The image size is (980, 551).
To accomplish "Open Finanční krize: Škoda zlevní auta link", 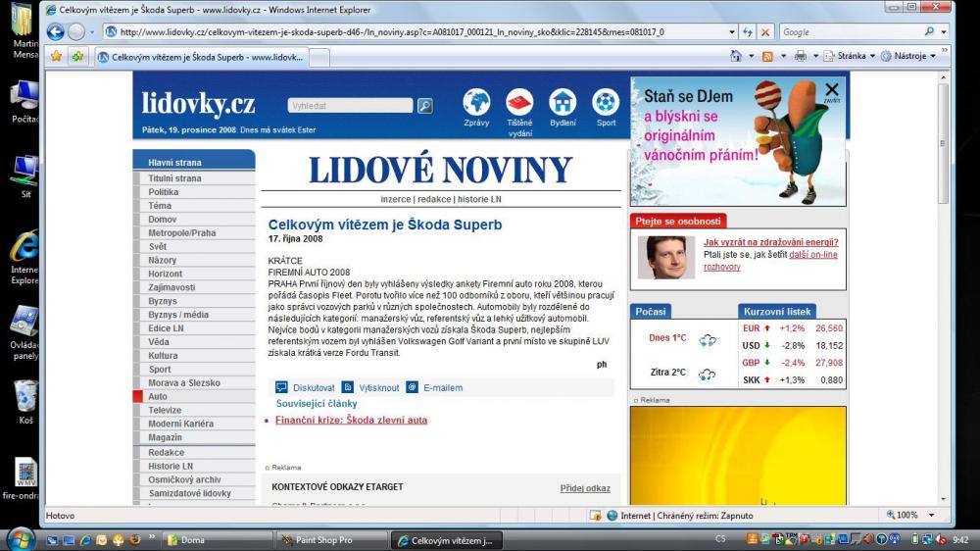I will click(351, 421).
